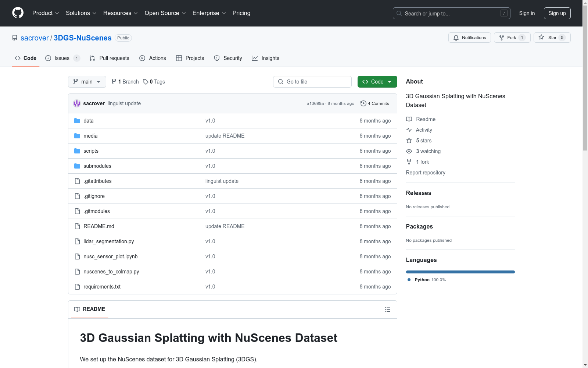588x368 pixels.
Task: Expand the Product menu
Action: pyautogui.click(x=46, y=13)
